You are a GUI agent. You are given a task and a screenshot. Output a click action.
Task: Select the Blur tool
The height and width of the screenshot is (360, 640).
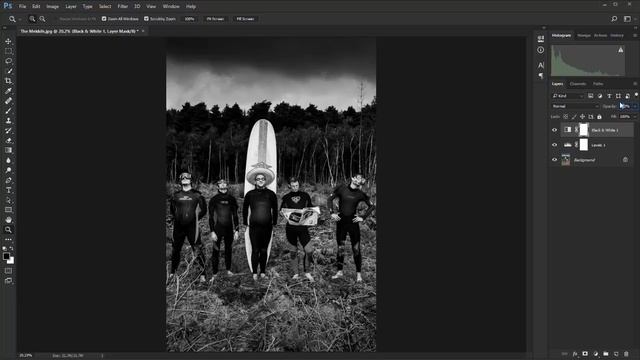(8, 160)
